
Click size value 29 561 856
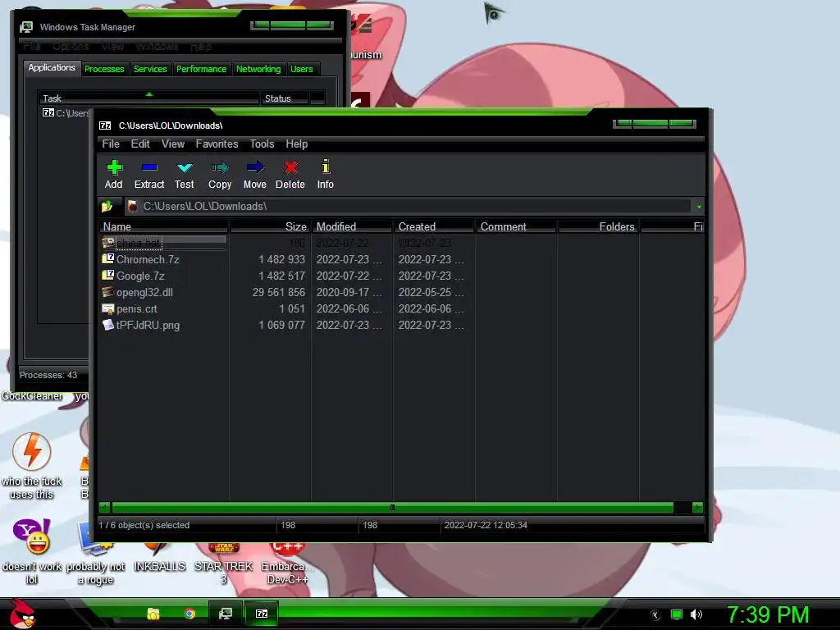(279, 293)
